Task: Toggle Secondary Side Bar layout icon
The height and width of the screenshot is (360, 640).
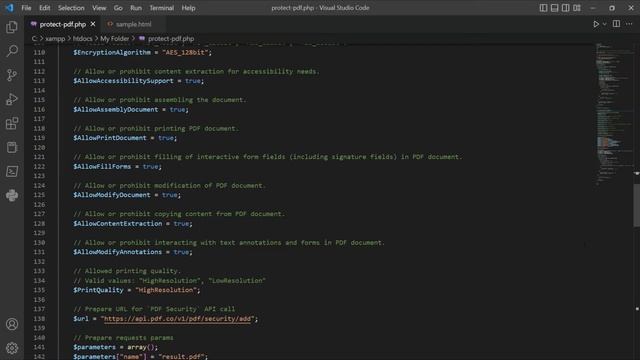Action: 565,8
